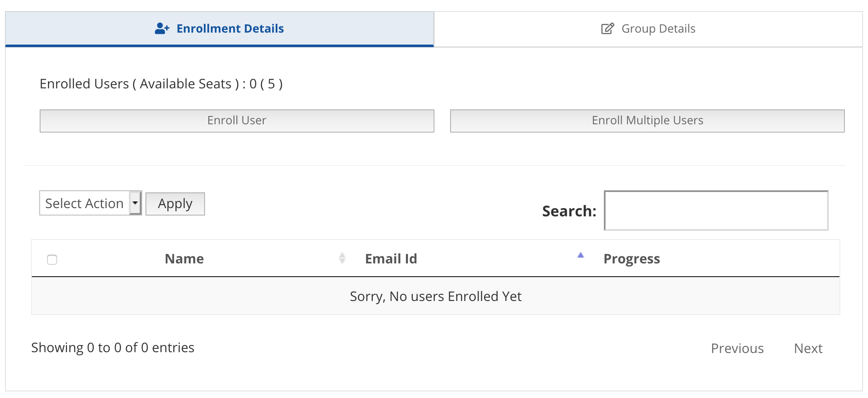Click the add-user icon in Enrollment Details
The height and width of the screenshot is (398, 868).
(162, 28)
